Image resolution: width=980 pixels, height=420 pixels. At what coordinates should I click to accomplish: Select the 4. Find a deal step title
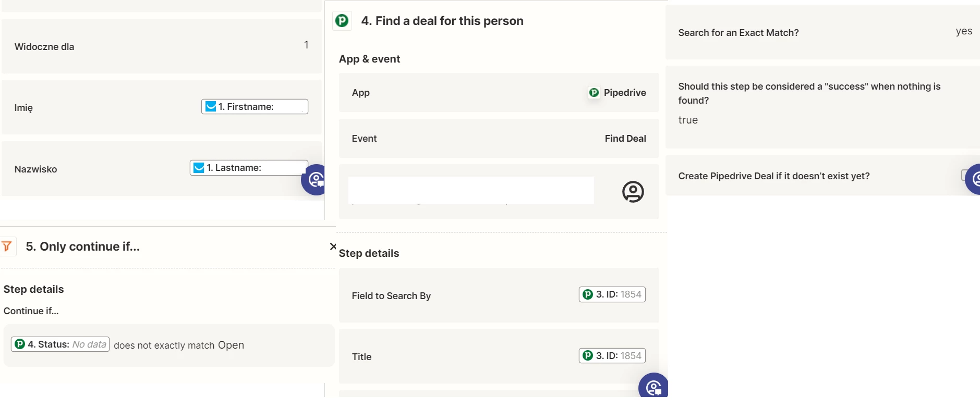(x=442, y=21)
